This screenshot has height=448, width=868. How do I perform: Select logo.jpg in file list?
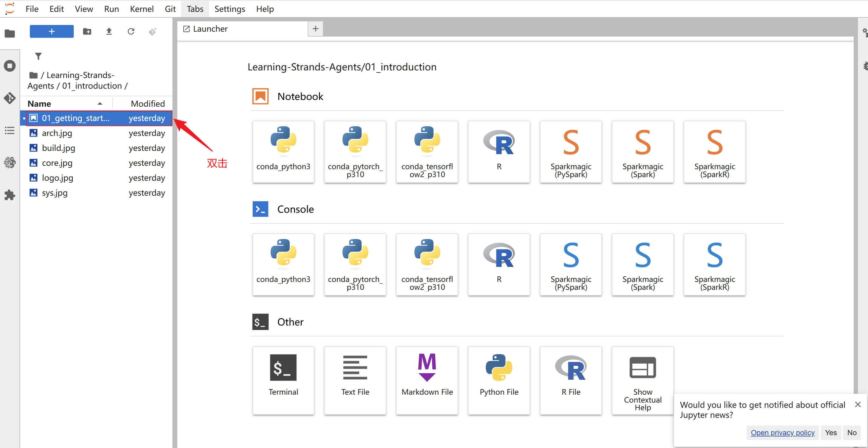tap(96, 178)
